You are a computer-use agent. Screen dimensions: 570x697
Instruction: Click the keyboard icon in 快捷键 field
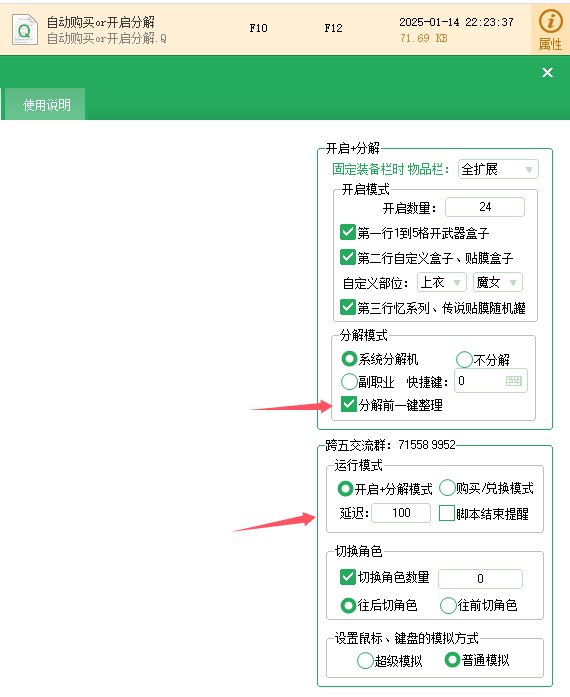click(x=514, y=381)
